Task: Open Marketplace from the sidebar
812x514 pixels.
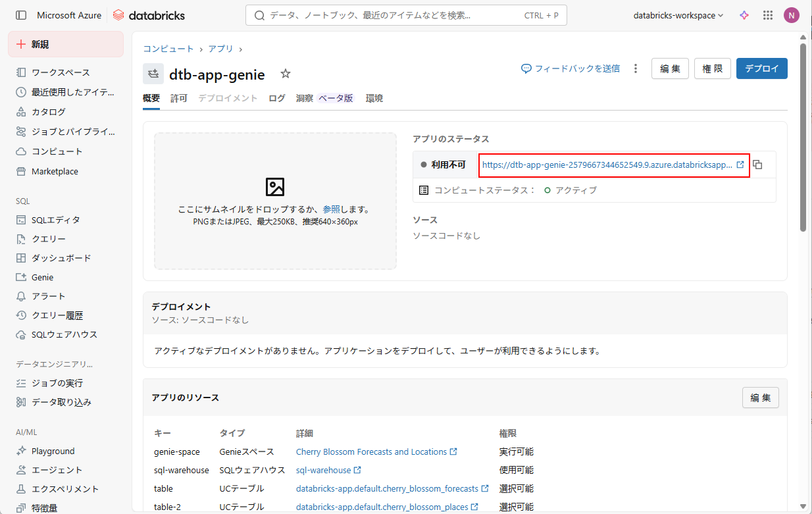Action: pos(55,171)
